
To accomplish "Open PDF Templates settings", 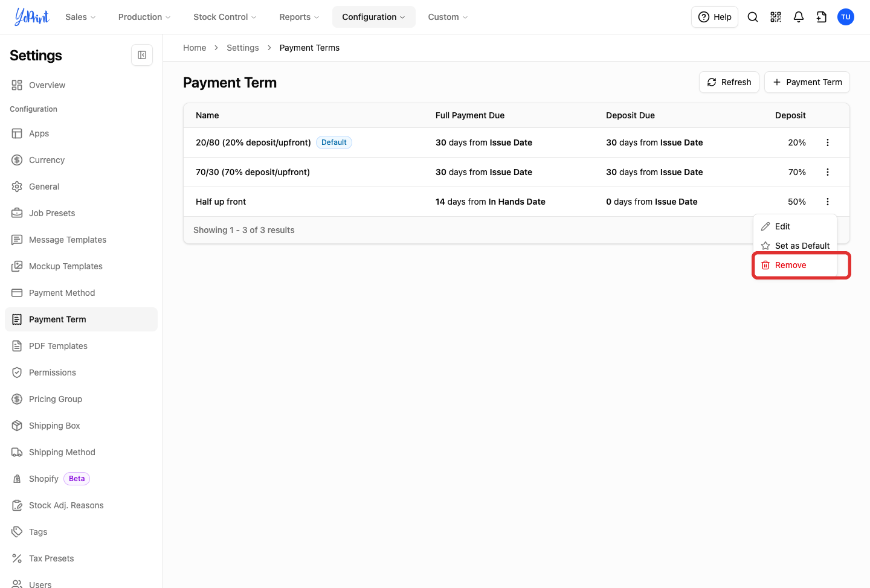I will tap(81, 346).
